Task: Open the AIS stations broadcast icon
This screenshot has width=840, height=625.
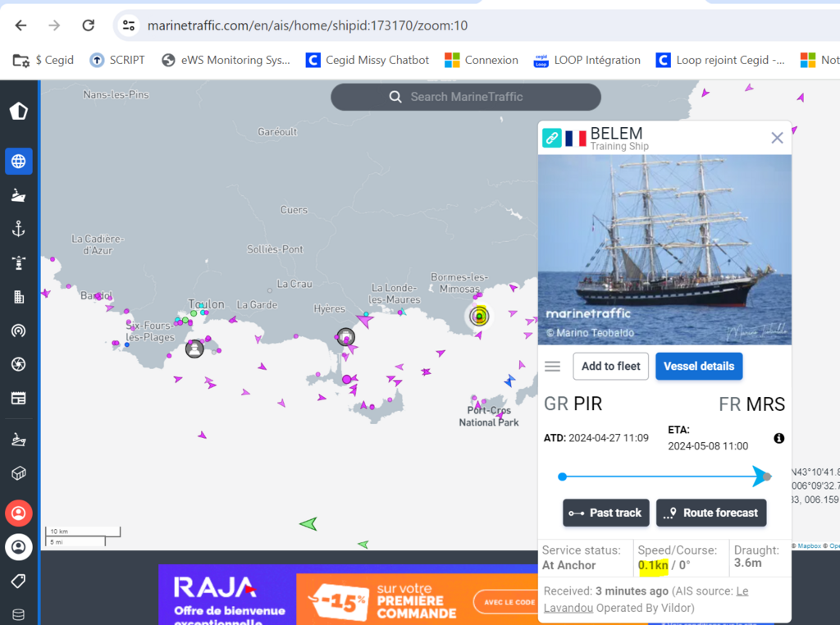Action: pos(19,331)
